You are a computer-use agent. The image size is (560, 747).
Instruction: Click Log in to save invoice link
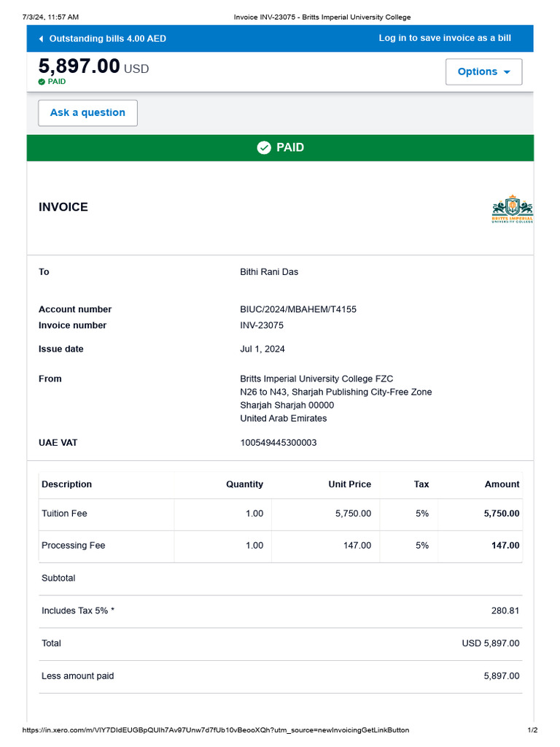pyautogui.click(x=445, y=38)
